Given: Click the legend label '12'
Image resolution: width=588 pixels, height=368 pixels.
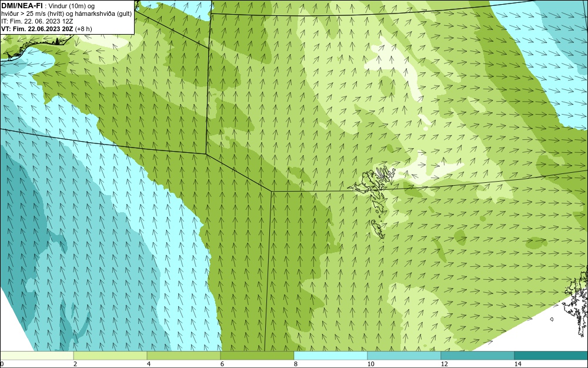Looking at the screenshot, I should tap(444, 364).
